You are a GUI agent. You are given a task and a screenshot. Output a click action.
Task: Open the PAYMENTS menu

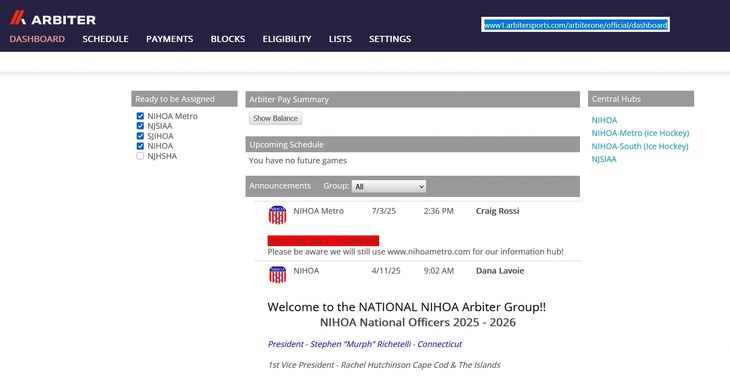pyautogui.click(x=169, y=39)
